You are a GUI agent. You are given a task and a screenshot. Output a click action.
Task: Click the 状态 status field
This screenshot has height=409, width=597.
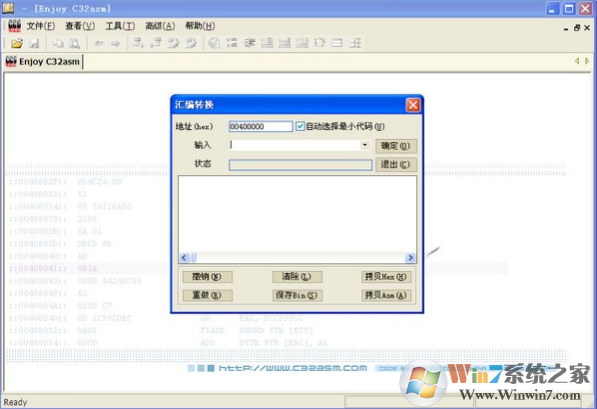coord(300,165)
